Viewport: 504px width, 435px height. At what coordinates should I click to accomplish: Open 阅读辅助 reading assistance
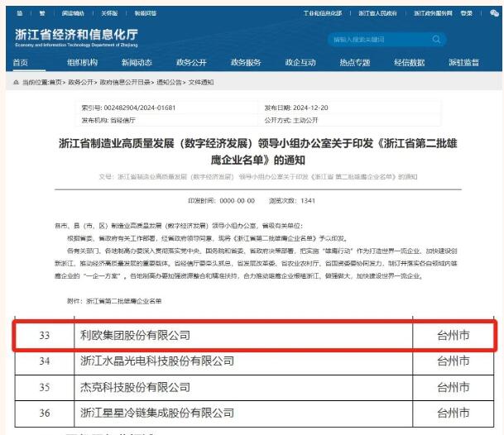(73, 13)
